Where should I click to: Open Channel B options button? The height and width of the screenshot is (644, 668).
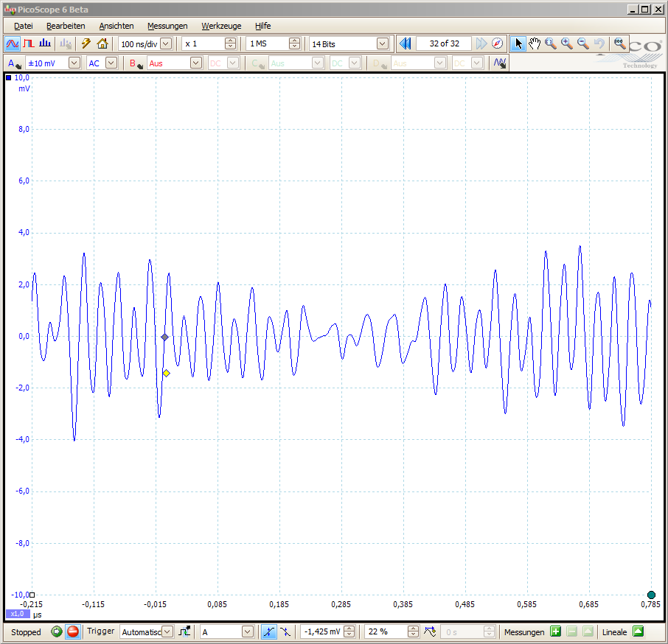(x=136, y=63)
